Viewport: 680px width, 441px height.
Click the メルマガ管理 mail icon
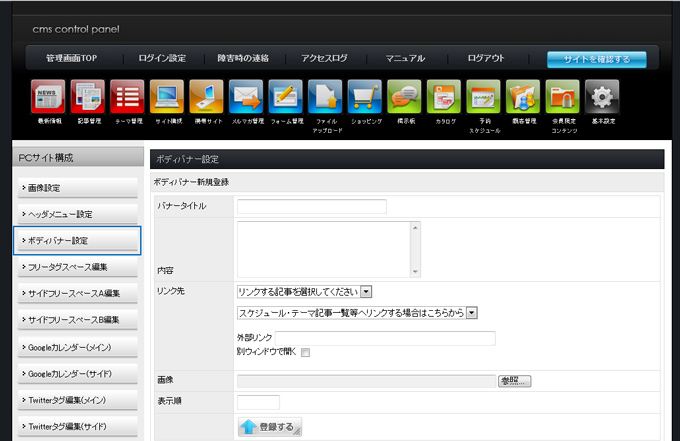[246, 97]
